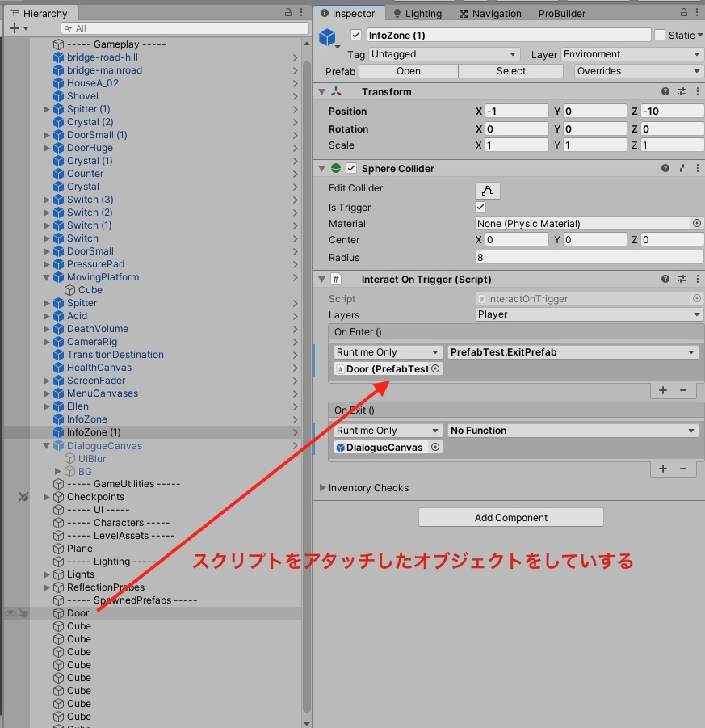
Task: Switch to the Lighting tab
Action: (417, 14)
